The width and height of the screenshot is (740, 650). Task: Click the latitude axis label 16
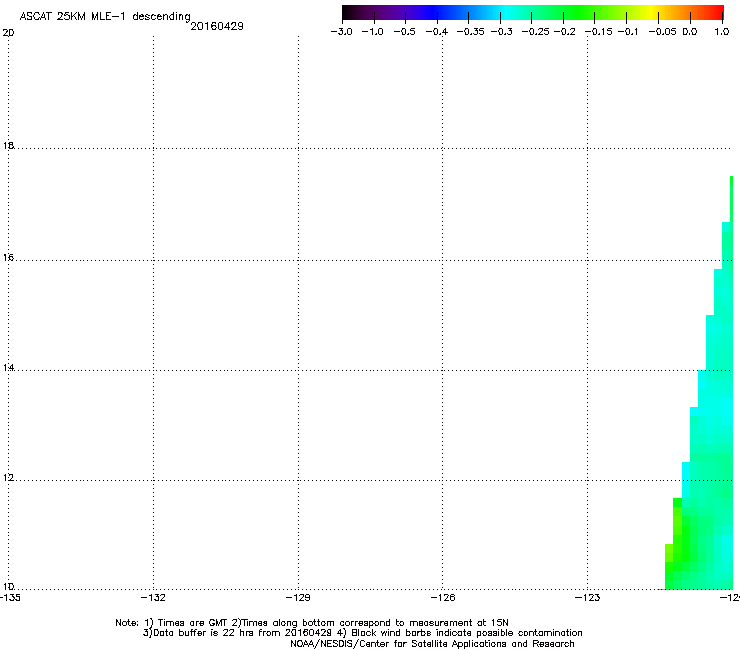[8, 257]
